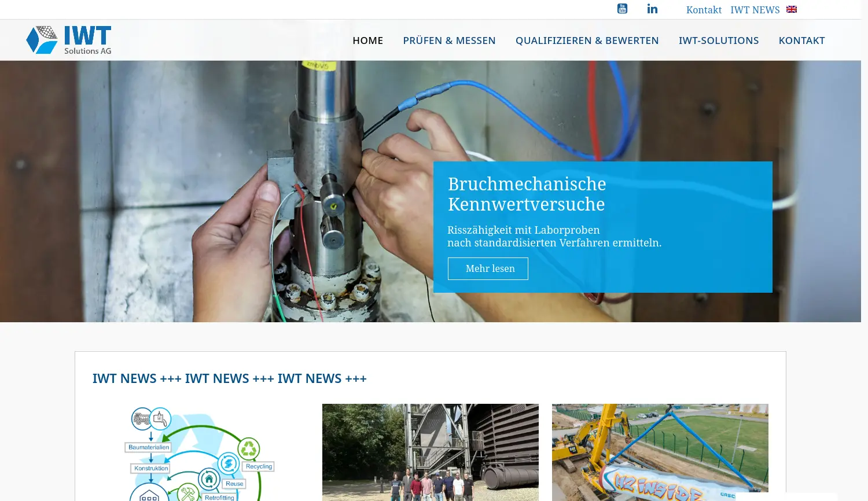Expand the QUALIFIZIEREN & BEWERTEN menu
868x501 pixels.
587,40
